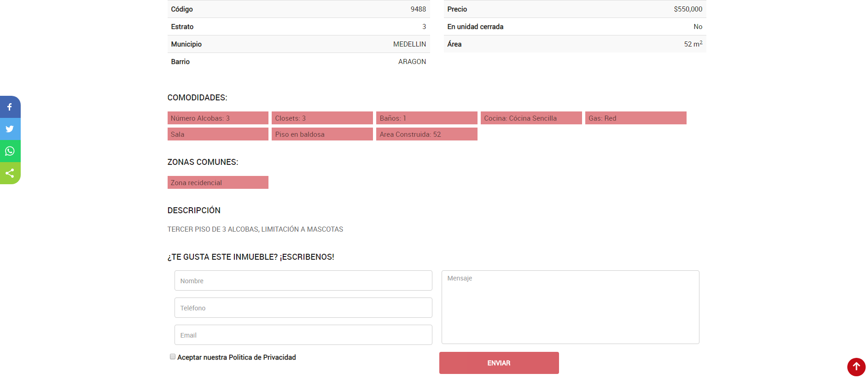
Task: Open the green share options icon
Action: pos(10,173)
